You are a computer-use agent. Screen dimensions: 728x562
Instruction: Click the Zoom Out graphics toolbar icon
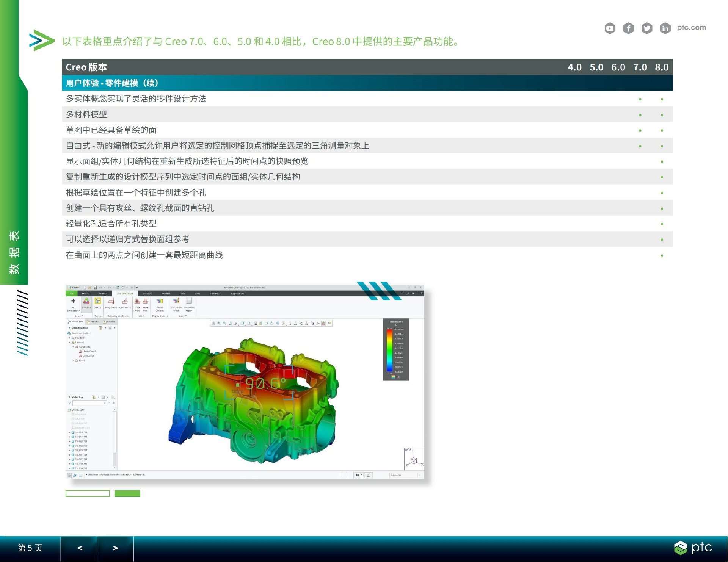point(224,323)
